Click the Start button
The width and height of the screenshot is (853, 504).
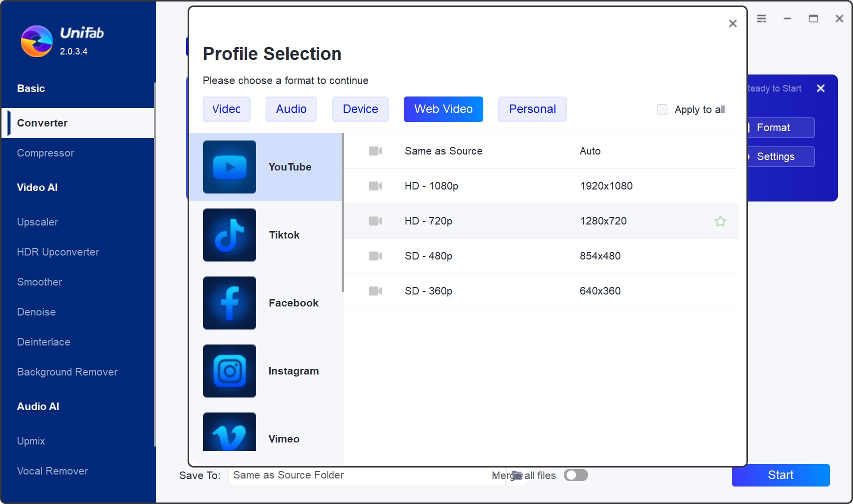point(780,475)
